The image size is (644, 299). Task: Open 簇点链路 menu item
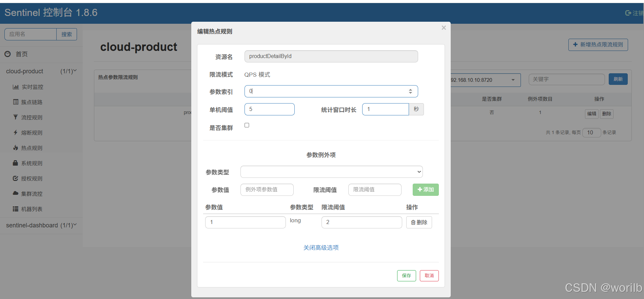point(32,102)
